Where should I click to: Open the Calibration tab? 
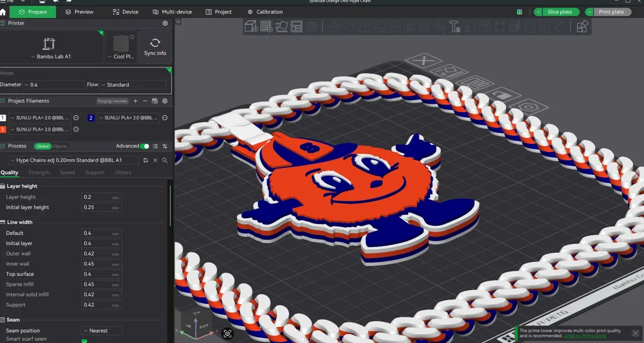pyautogui.click(x=265, y=12)
